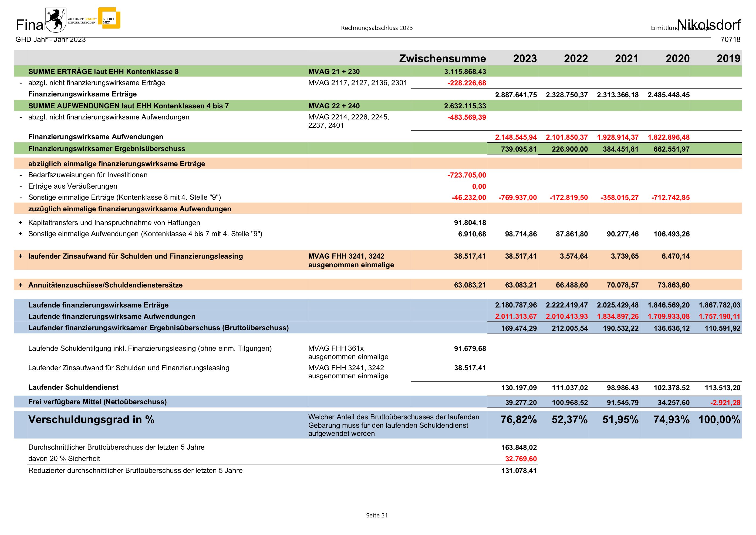The image size is (756, 535).
Task: Click the 76,82% debt ratio value
Action: click(518, 420)
